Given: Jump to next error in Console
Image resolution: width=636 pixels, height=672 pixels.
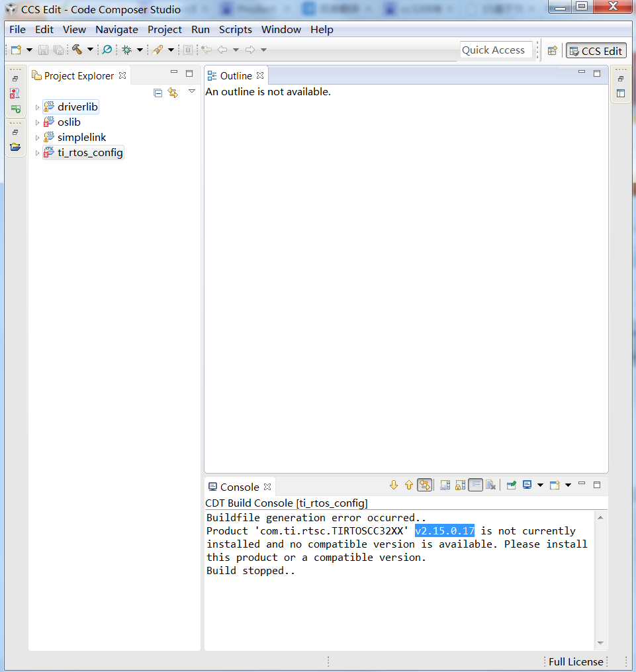Looking at the screenshot, I should pos(394,485).
